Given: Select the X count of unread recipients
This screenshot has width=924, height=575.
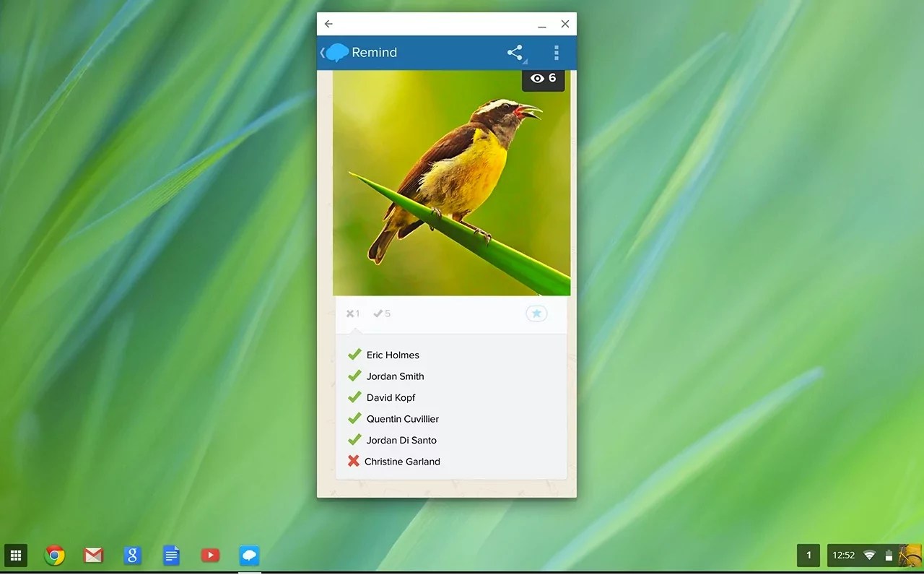Looking at the screenshot, I should [352, 313].
